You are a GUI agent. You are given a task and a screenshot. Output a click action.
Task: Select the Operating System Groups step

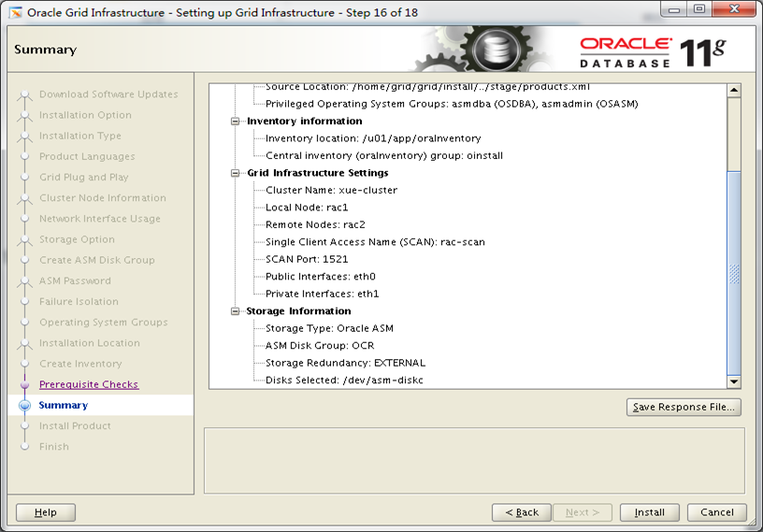point(104,323)
